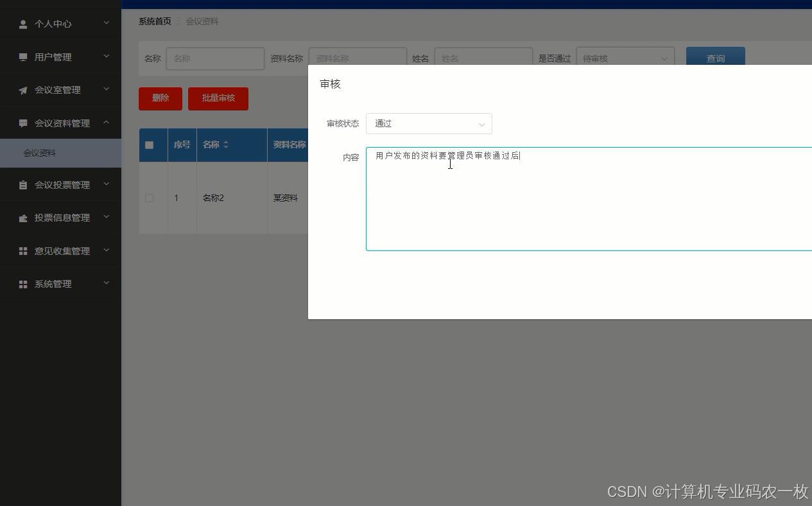
Task: Collapse the 会议资料管理 menu chevron
Action: pos(107,123)
